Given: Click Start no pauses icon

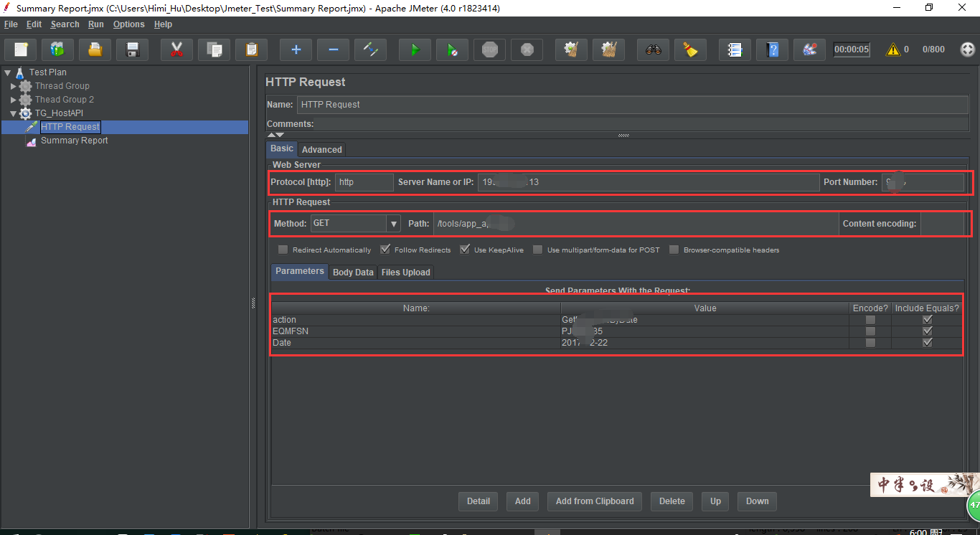Looking at the screenshot, I should point(452,49).
